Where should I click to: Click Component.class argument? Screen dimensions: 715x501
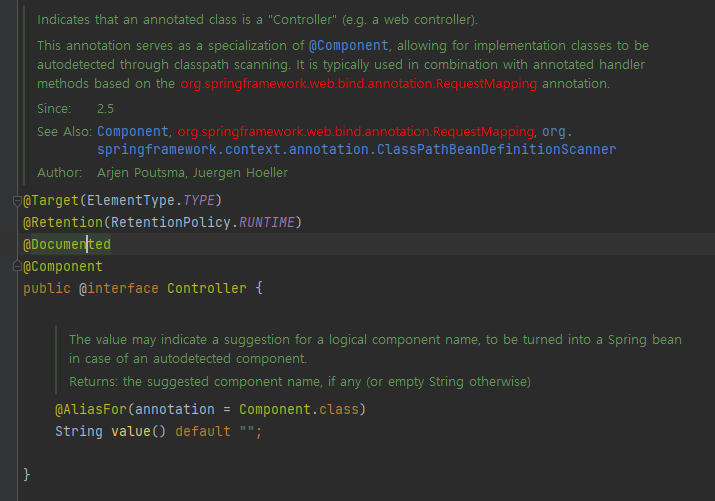299,409
